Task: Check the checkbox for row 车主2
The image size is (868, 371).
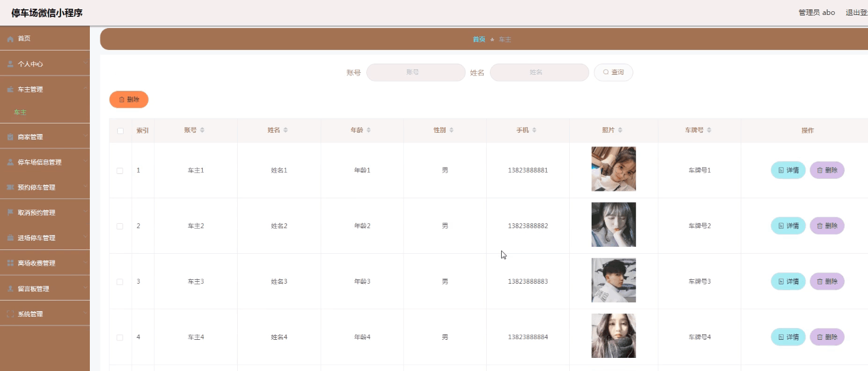Action: (x=120, y=226)
